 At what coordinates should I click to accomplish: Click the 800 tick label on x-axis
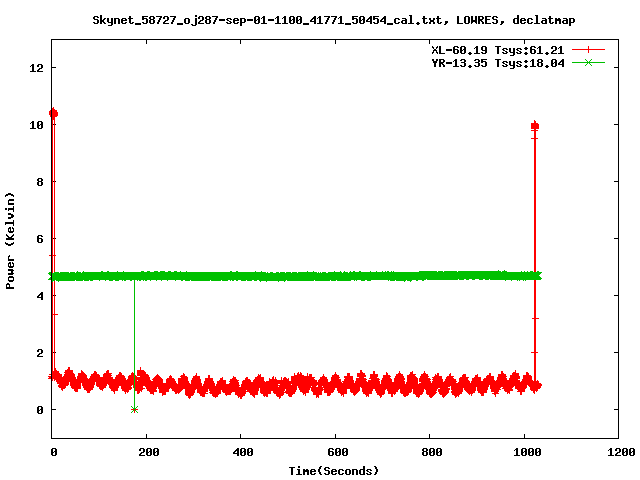pos(430,453)
